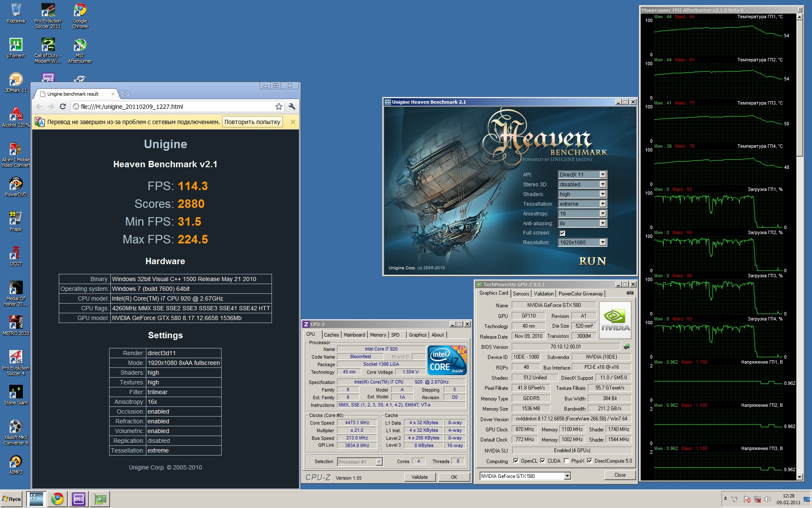Open the GPU-Z Validation tab
The image size is (812, 508).
[544, 293]
